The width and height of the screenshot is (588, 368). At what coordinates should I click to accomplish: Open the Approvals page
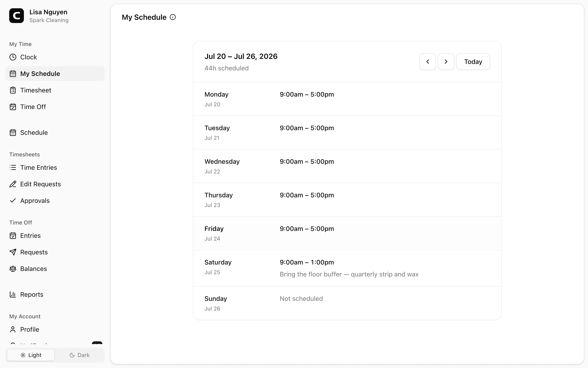55,201
